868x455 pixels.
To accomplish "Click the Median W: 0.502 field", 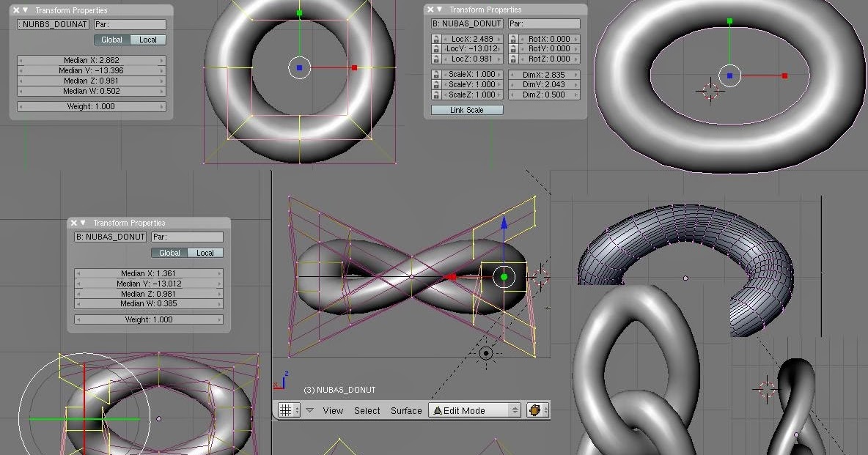I will point(92,91).
